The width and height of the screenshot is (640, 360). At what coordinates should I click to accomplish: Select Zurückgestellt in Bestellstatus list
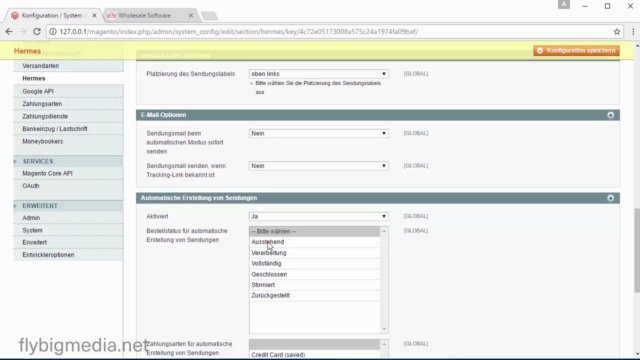315,296
